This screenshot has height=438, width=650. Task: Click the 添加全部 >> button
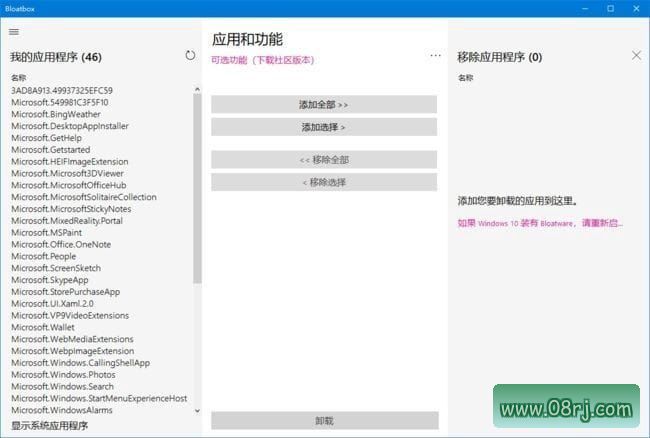pyautogui.click(x=324, y=104)
